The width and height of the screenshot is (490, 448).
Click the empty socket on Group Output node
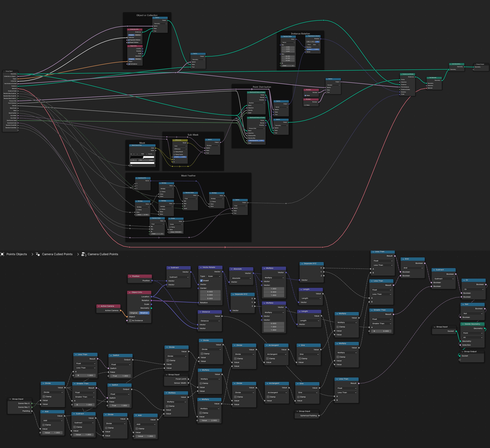460,360
